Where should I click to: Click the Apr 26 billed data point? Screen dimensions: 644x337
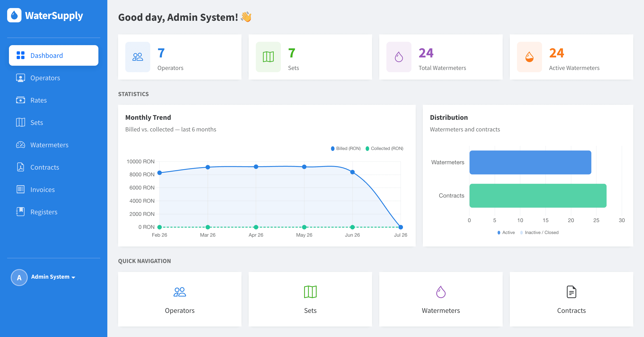[256, 167]
